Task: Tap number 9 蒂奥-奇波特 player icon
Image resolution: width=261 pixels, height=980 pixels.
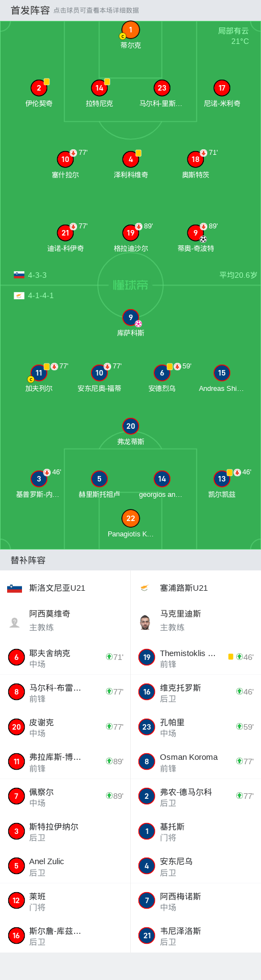Action: [x=196, y=233]
